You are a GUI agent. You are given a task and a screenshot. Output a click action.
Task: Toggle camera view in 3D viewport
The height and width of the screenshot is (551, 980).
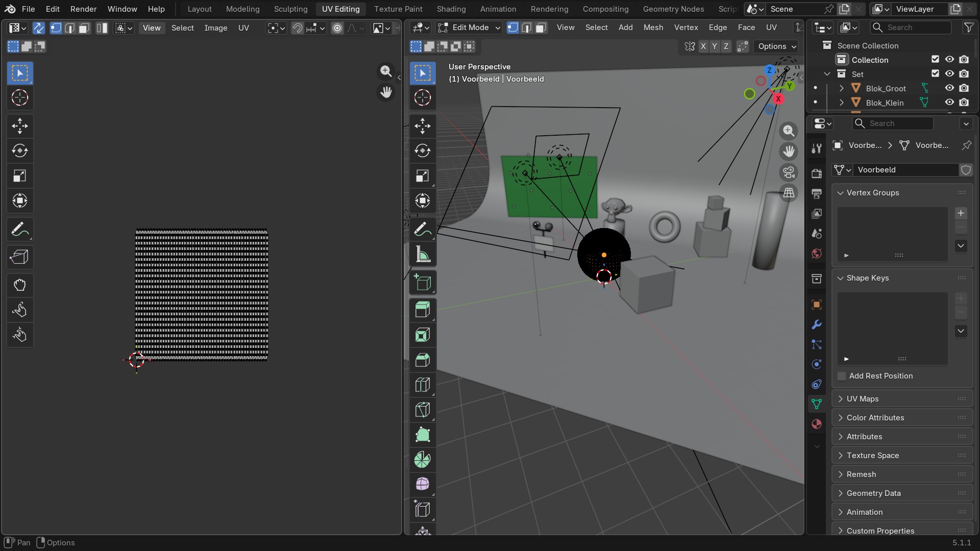point(789,172)
